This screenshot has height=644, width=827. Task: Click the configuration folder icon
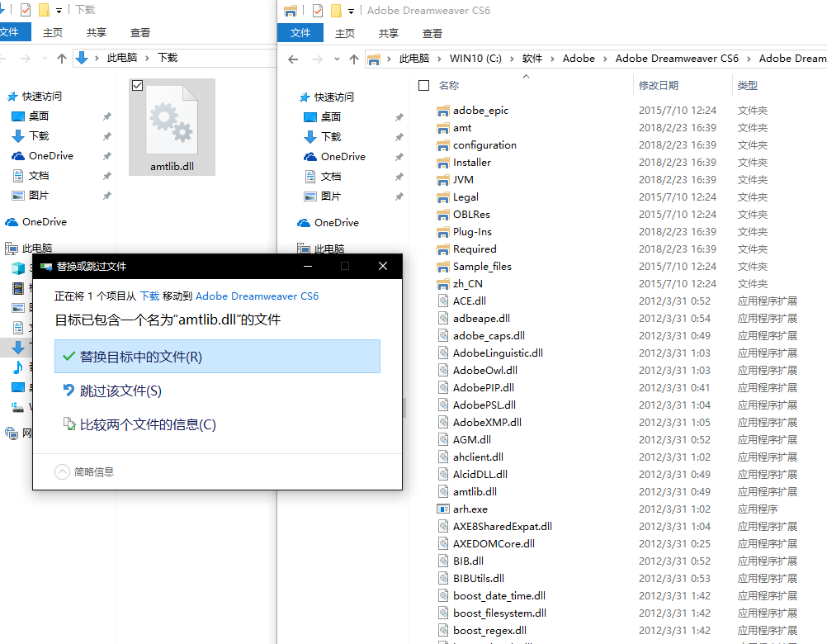[x=443, y=145]
